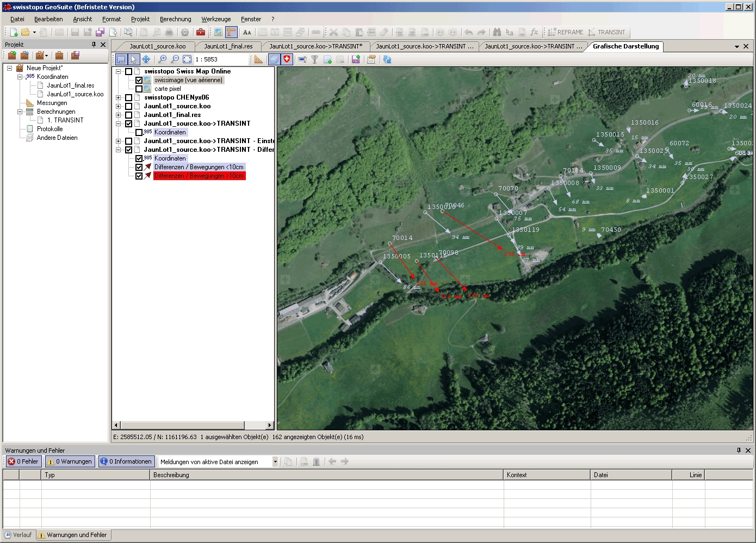This screenshot has width=756, height=543.
Task: Click the font size 'AA' icon
Action: click(247, 32)
